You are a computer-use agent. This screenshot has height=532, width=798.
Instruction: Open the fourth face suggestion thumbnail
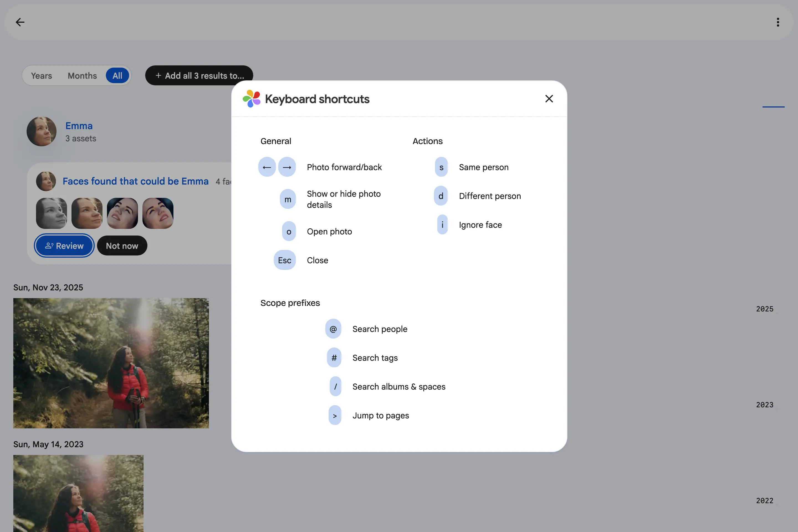tap(158, 213)
